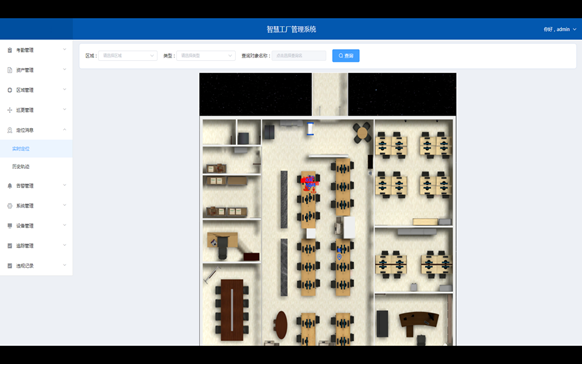The height and width of the screenshot is (365, 583).
Task: Click the bell icon beside 告警管理
Action: [x=10, y=186]
